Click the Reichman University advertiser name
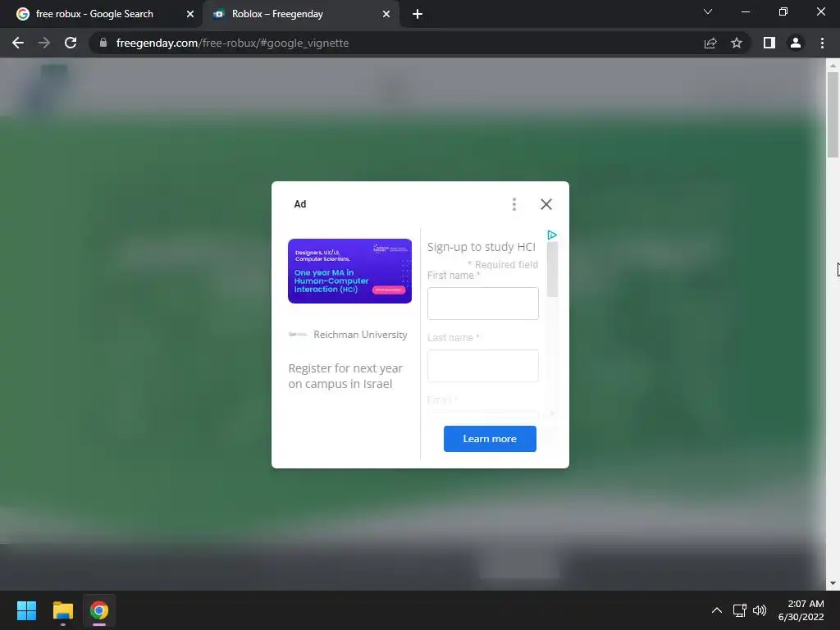The image size is (840, 630). [x=360, y=335]
